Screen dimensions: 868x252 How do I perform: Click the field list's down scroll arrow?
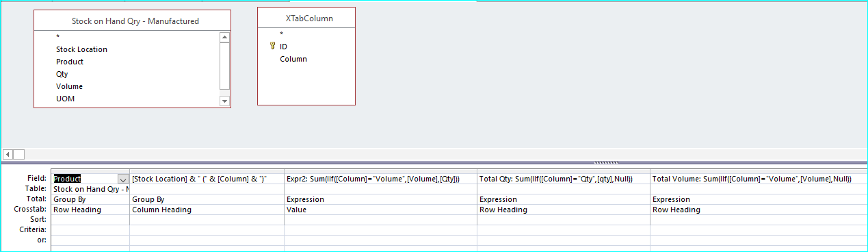tap(224, 101)
